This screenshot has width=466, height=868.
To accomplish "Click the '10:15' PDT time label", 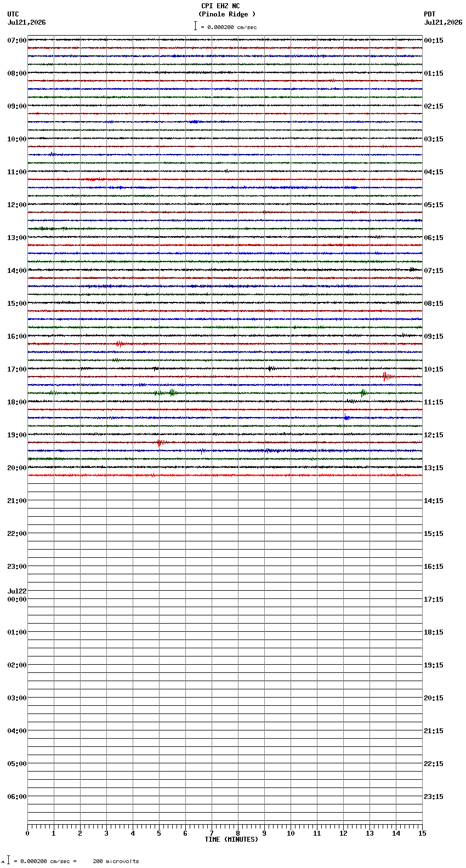I will click(434, 369).
